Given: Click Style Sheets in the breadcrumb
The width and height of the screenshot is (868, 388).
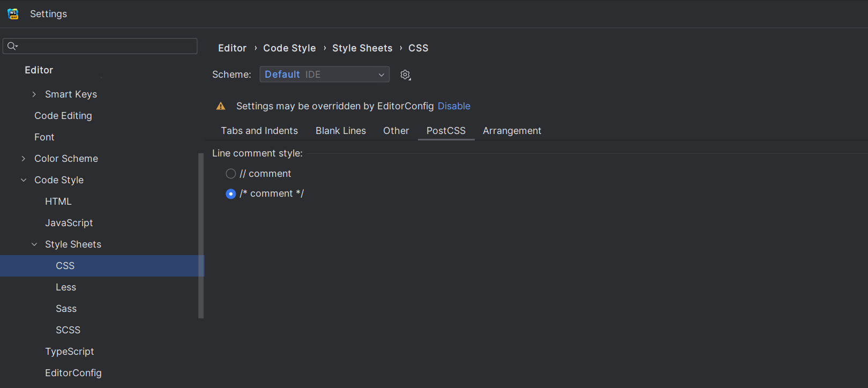Looking at the screenshot, I should pyautogui.click(x=362, y=48).
